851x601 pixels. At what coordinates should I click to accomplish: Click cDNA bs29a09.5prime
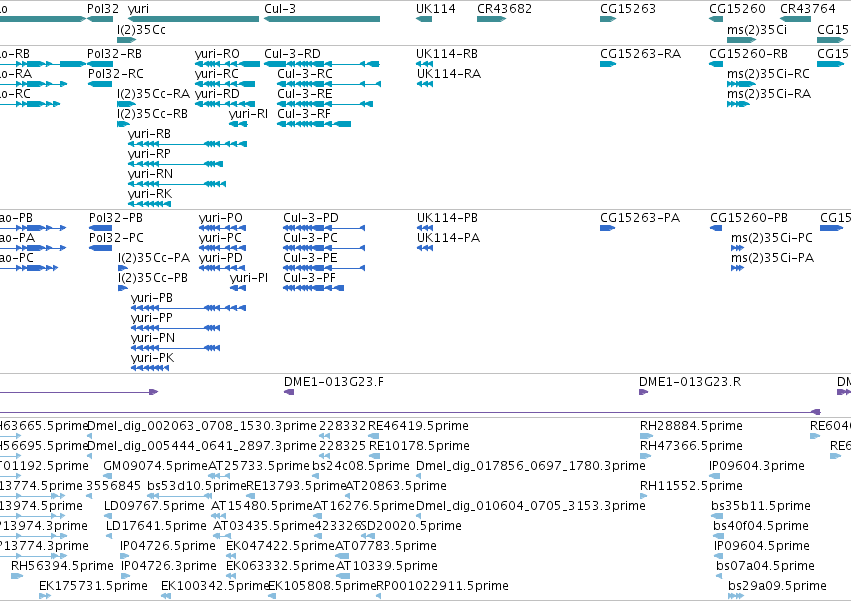(736, 596)
